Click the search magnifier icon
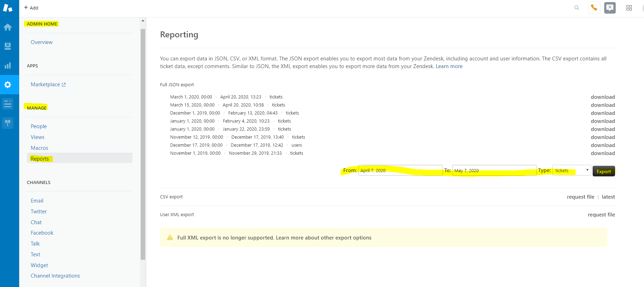This screenshot has width=644, height=287. click(x=577, y=8)
